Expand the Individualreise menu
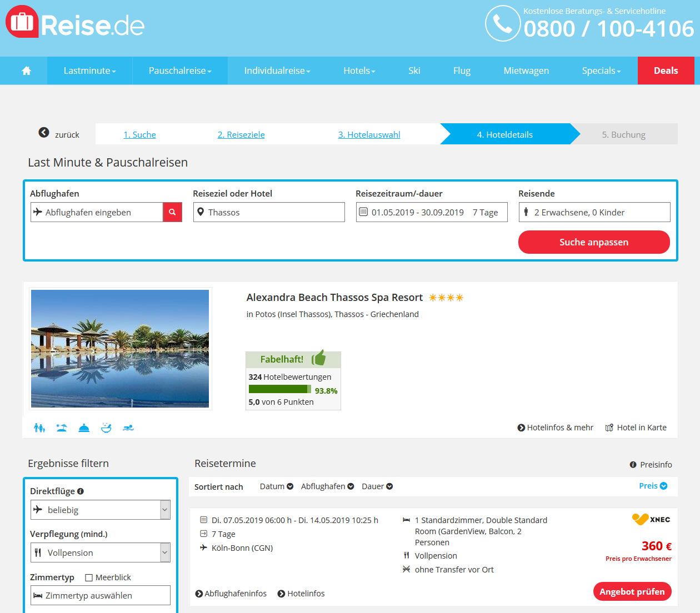 click(x=277, y=71)
